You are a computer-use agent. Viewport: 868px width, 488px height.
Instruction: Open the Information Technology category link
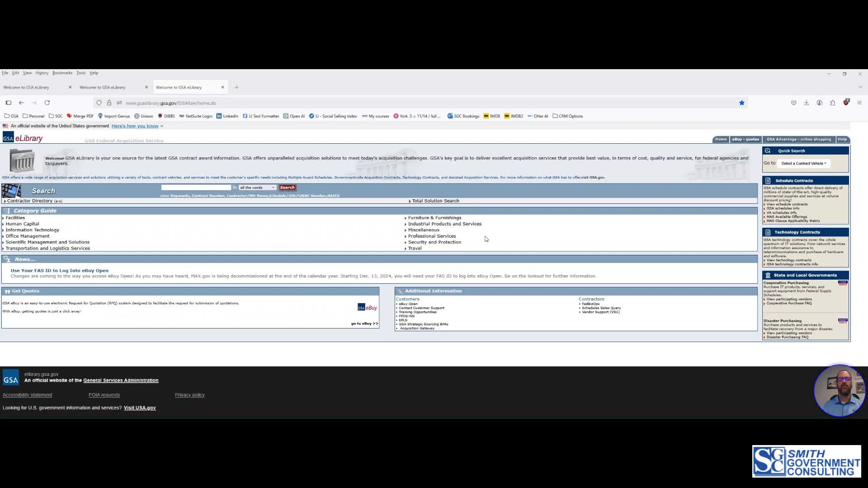pos(32,230)
